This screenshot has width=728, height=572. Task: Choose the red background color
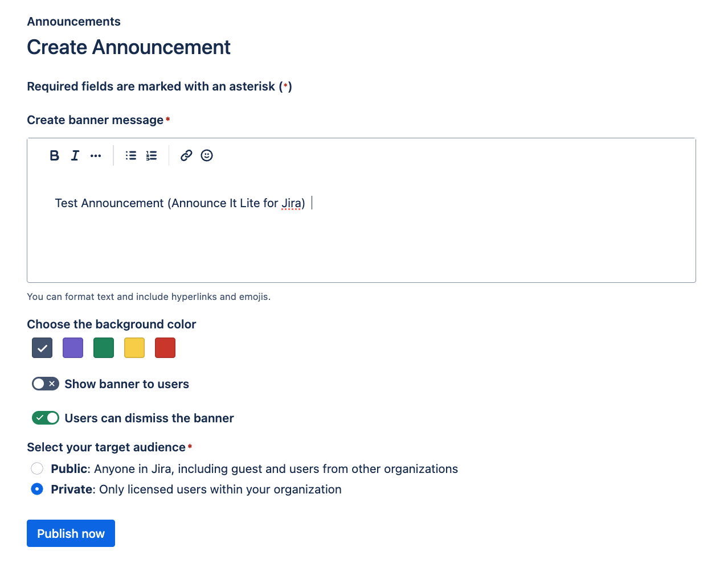[165, 348]
